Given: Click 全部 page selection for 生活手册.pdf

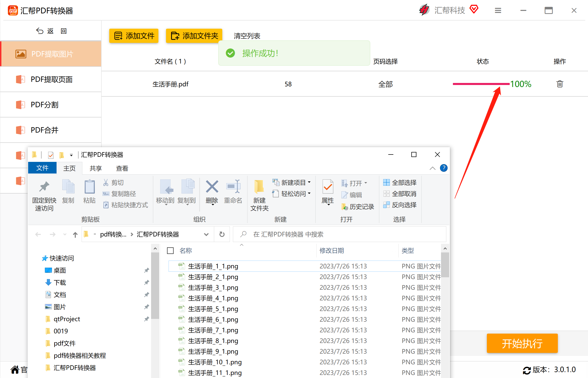Looking at the screenshot, I should (x=385, y=84).
